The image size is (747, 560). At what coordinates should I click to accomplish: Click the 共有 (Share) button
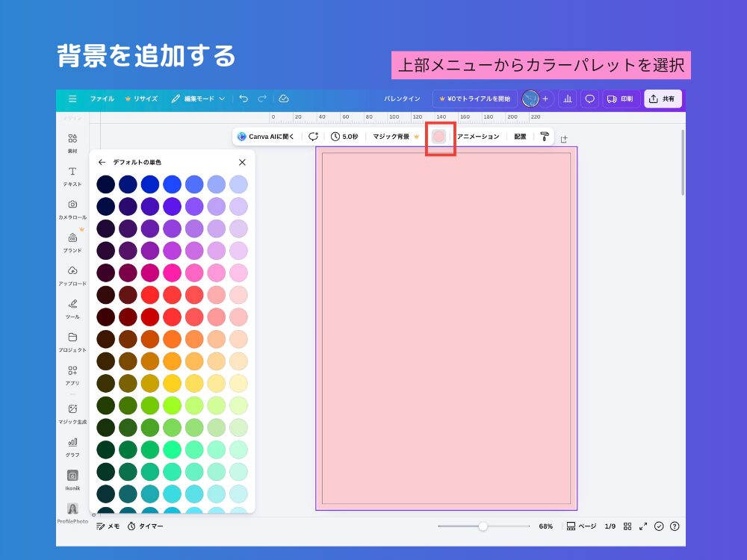click(x=662, y=98)
